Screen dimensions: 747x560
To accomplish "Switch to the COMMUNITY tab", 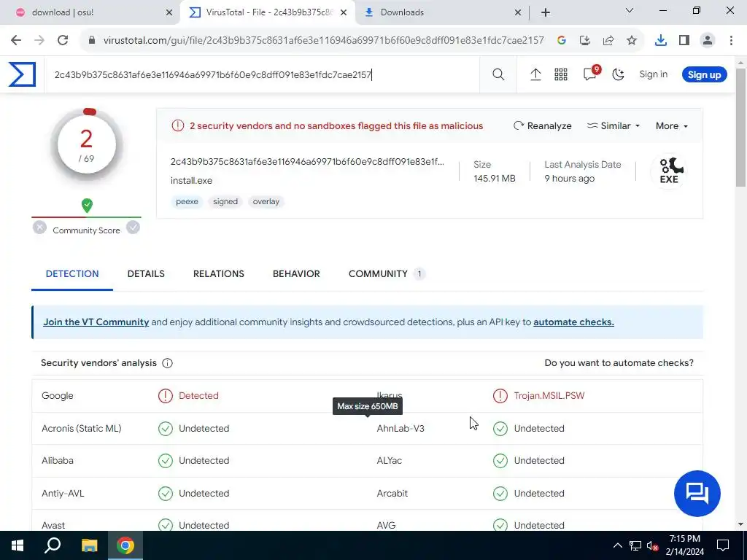I will click(x=387, y=274).
